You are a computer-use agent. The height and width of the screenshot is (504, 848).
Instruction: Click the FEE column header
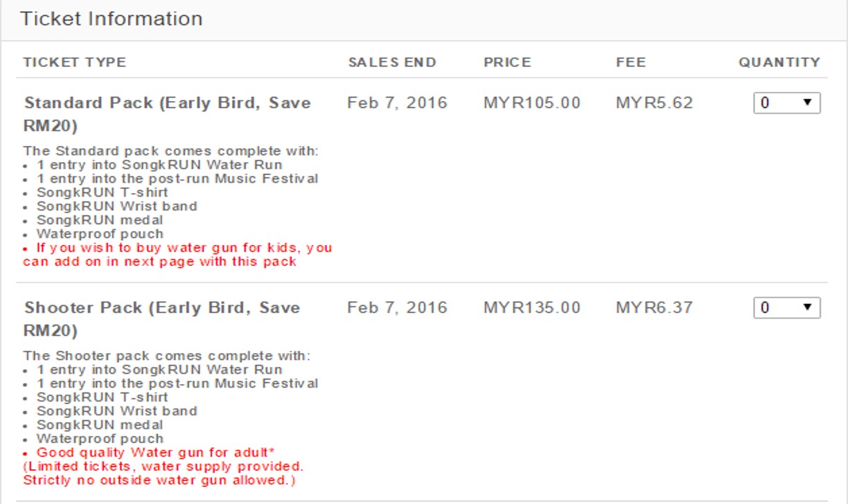click(x=630, y=62)
